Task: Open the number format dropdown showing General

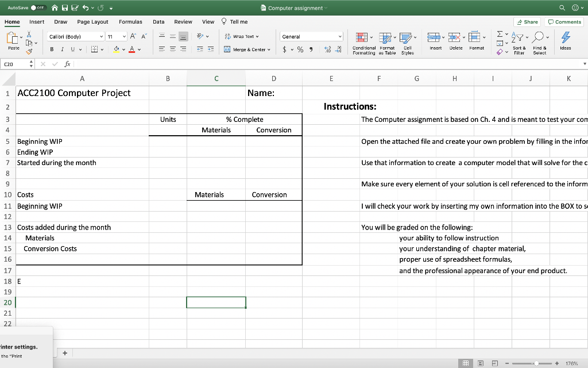Action: click(311, 36)
